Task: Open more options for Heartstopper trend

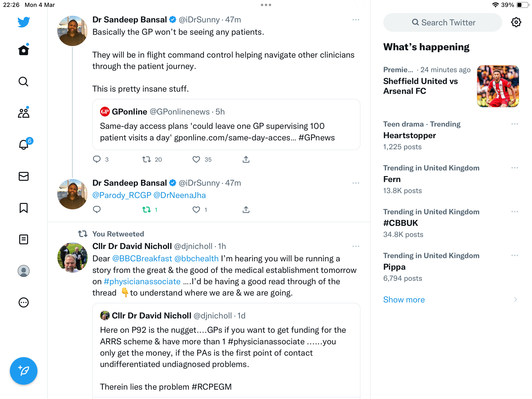Action: (515, 124)
